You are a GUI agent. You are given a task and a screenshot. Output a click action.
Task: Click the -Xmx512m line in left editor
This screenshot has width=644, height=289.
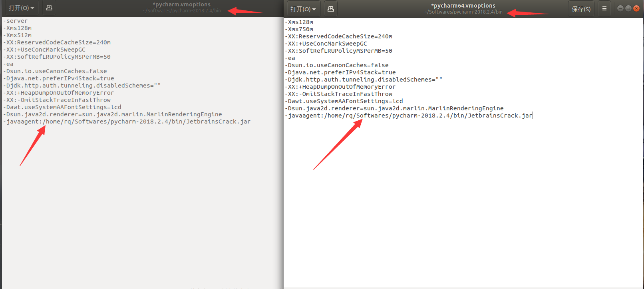pyautogui.click(x=17, y=35)
